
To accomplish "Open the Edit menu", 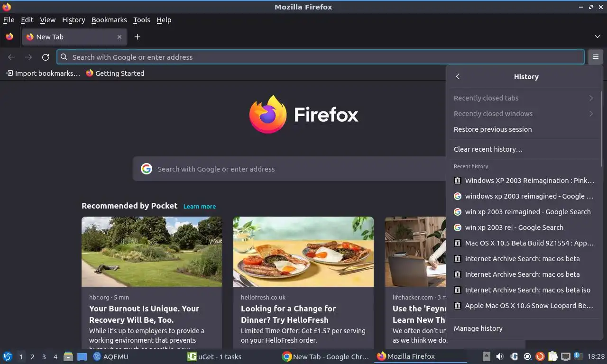I will pos(27,20).
